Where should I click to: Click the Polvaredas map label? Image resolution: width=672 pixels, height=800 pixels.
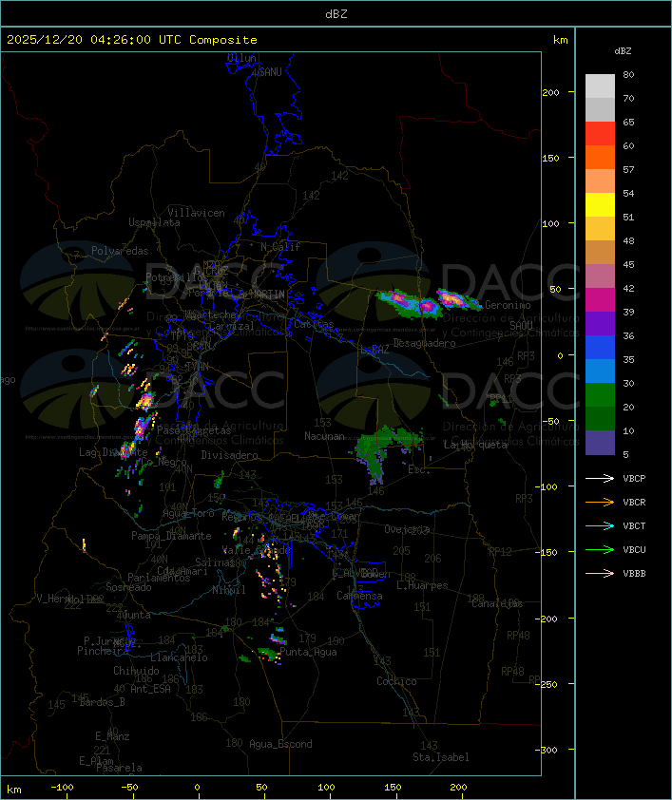pos(120,251)
